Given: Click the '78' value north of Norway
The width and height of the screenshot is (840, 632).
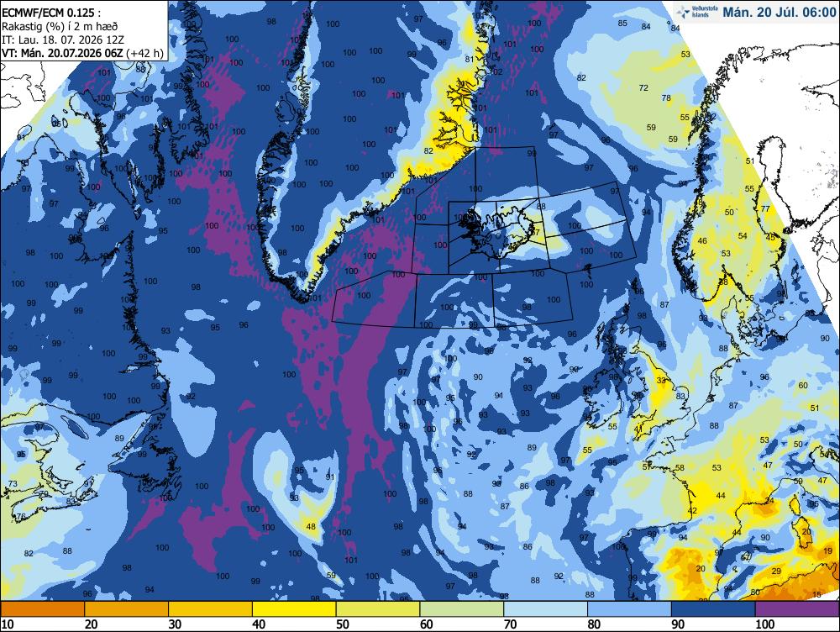Looking at the screenshot, I should pyautogui.click(x=666, y=97).
